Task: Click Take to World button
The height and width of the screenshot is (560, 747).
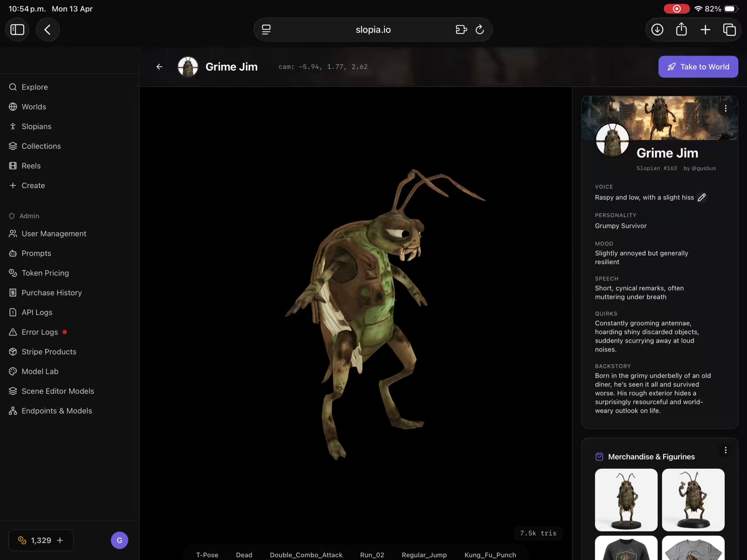Action: point(698,67)
